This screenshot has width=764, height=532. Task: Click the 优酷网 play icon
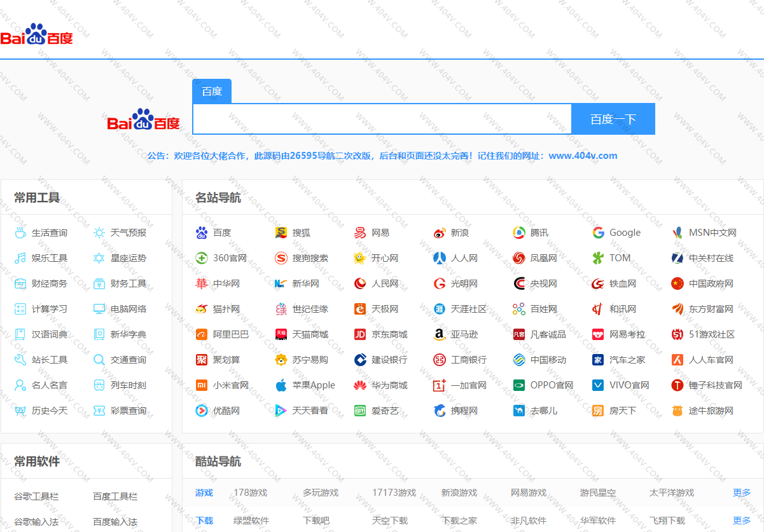(202, 411)
